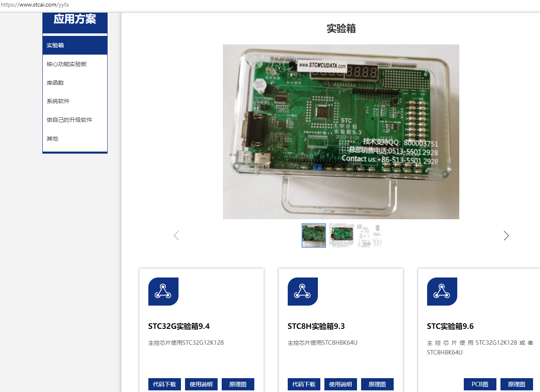Select the first board photo thumbnail
The image size is (540, 392).
pyautogui.click(x=314, y=236)
